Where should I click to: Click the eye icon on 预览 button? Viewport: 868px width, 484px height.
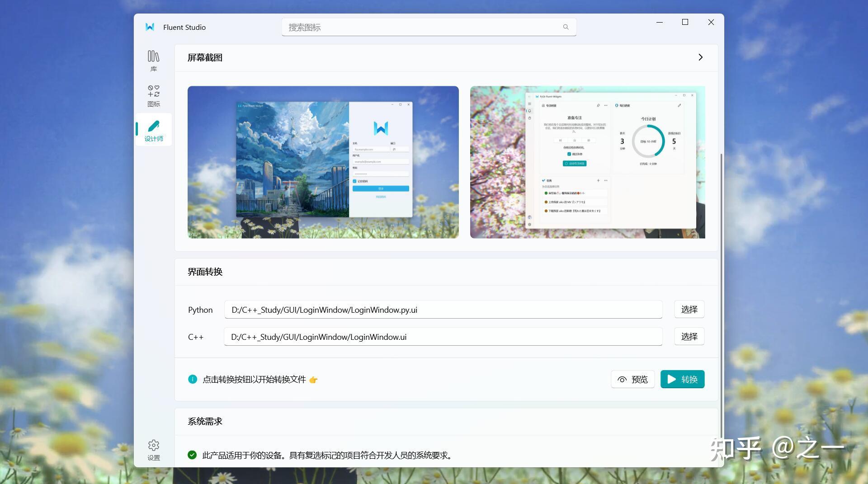pyautogui.click(x=622, y=379)
